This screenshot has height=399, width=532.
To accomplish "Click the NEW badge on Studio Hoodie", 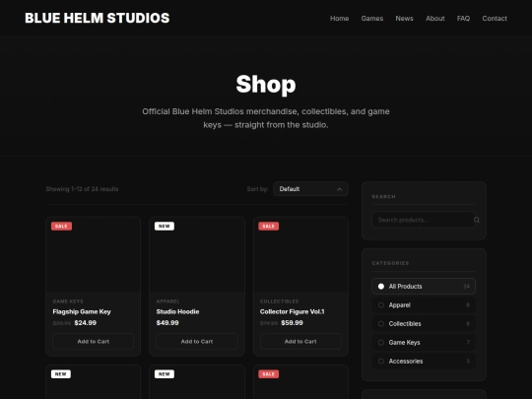I will [x=165, y=226].
